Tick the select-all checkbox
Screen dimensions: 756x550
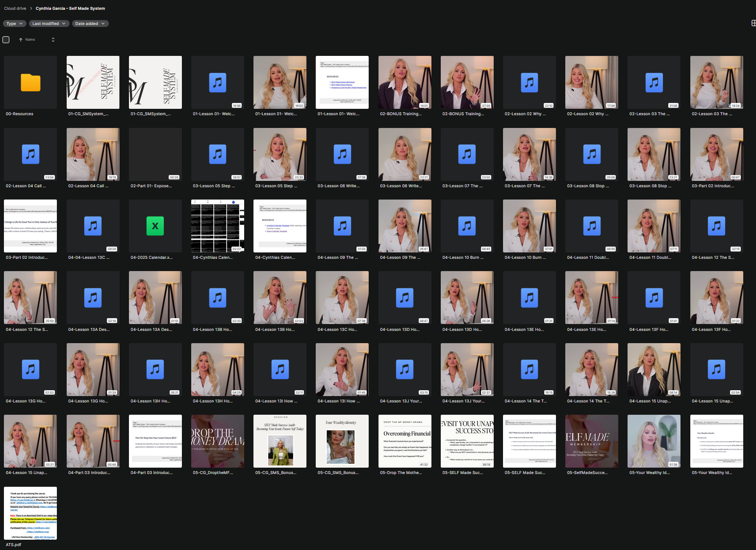(6, 40)
